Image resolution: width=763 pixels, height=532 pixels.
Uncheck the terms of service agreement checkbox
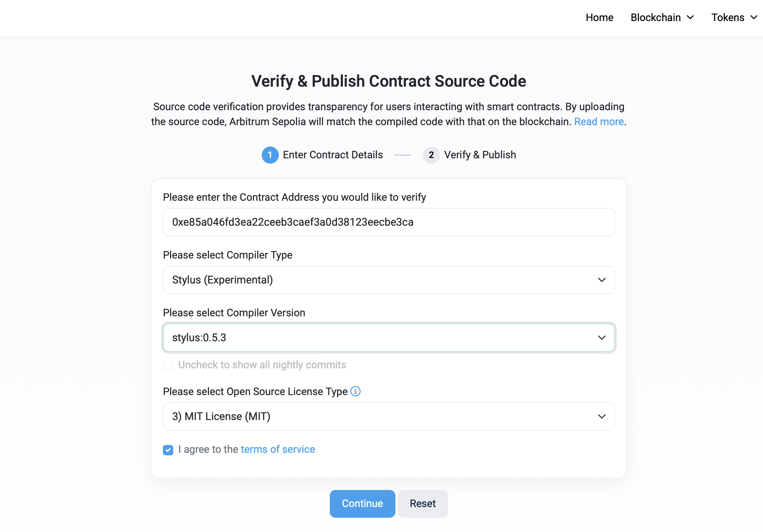click(168, 450)
